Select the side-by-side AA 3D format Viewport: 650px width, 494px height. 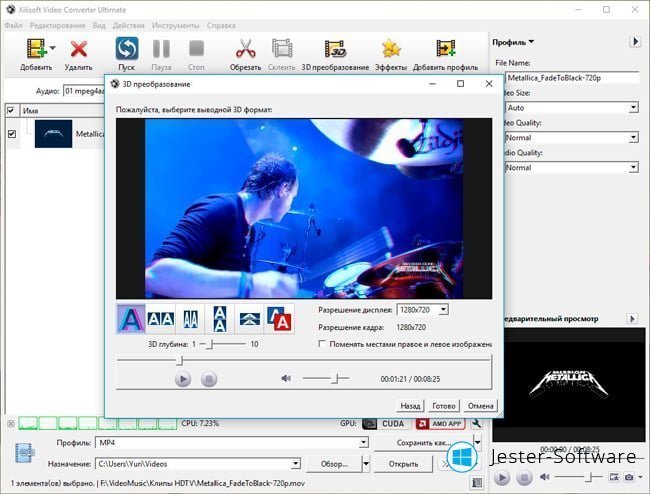(161, 319)
